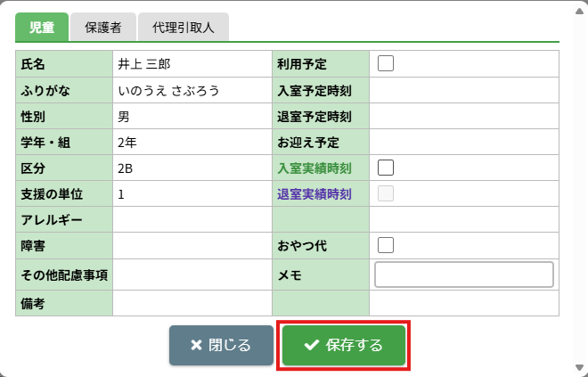This screenshot has width=588, height=377.
Task: Click the greyed-out 退室実績時刻 checkbox
Action: click(386, 193)
